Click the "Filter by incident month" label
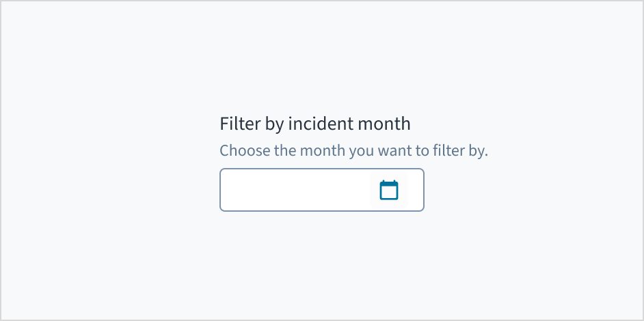Image resolution: width=644 pixels, height=321 pixels. tap(315, 124)
